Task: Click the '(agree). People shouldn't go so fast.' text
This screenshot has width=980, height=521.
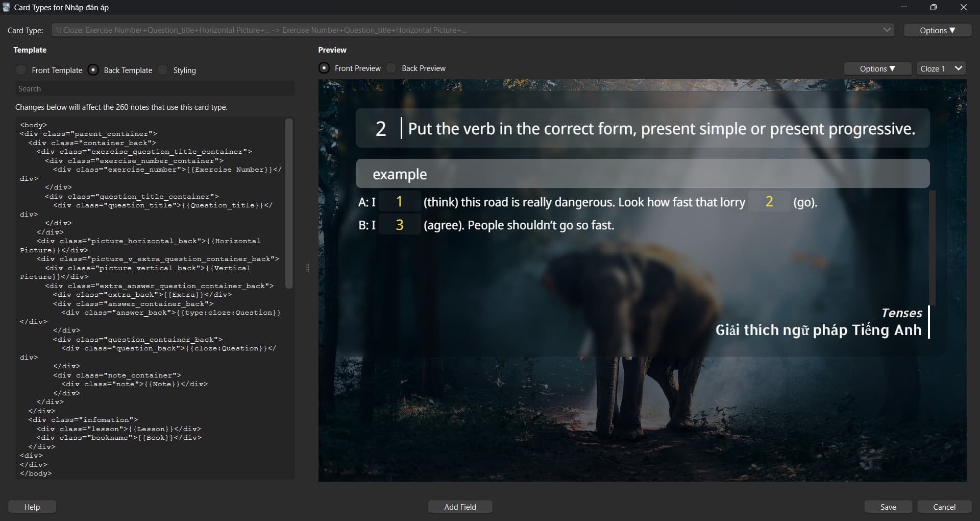Action: pos(519,225)
